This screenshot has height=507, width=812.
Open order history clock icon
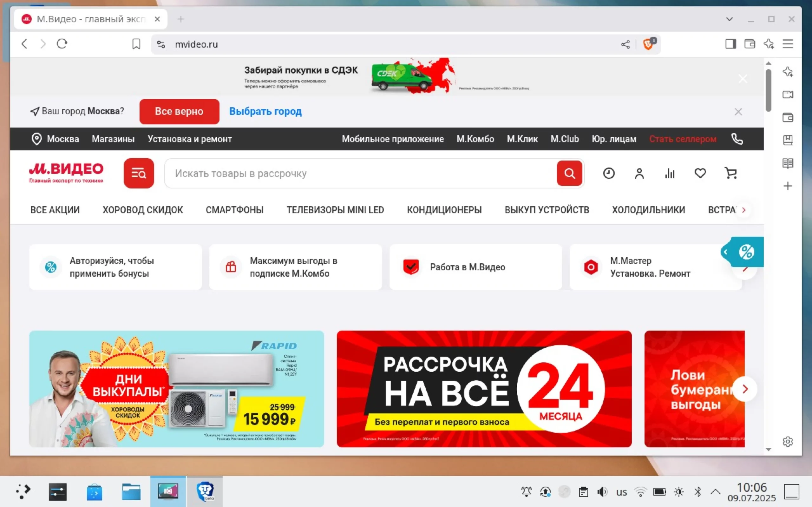609,173
